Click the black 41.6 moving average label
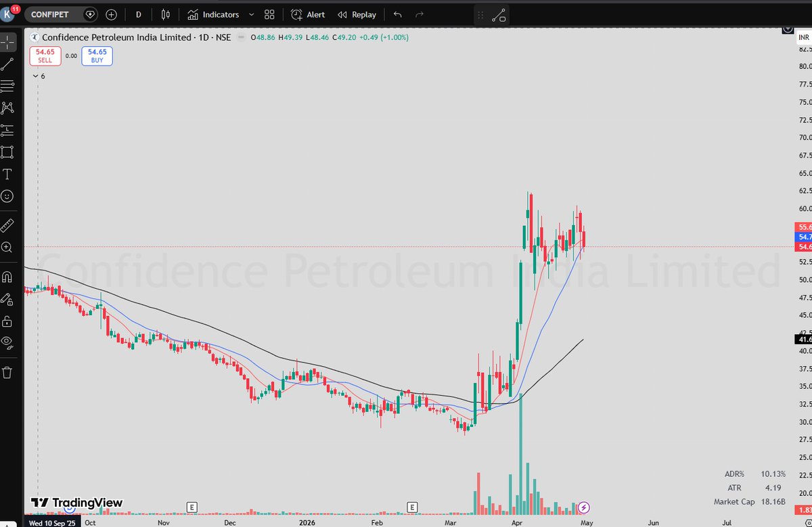Screen dimensions: 812x527 click(805, 338)
